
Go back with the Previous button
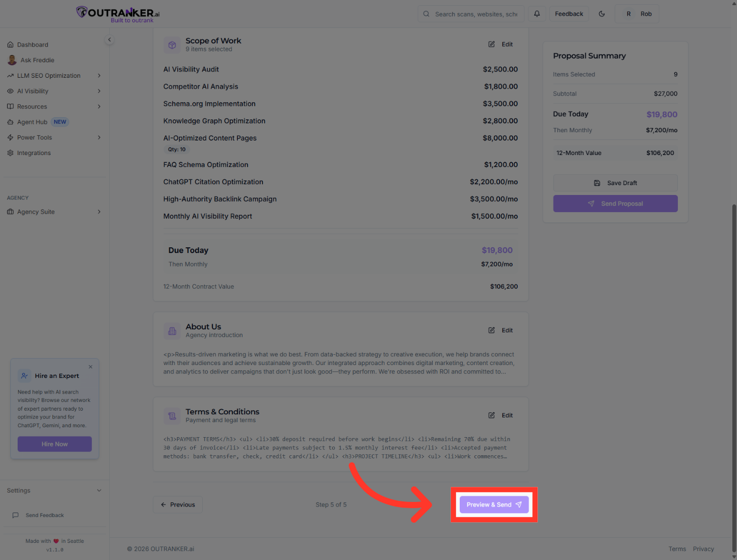click(178, 505)
